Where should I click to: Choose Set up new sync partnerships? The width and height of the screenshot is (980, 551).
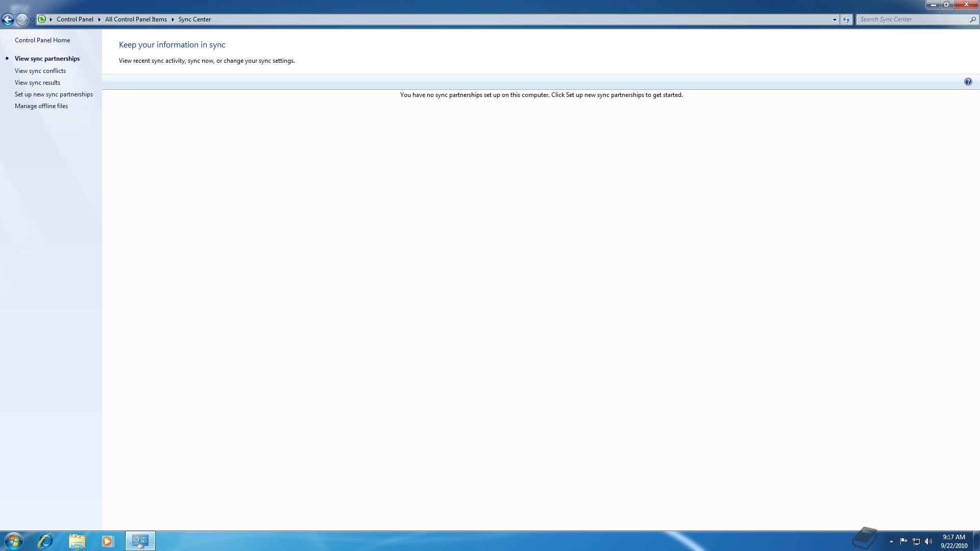[x=54, y=94]
